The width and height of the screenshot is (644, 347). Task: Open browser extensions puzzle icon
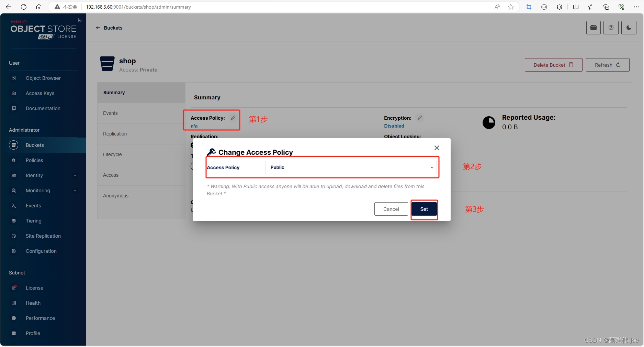[x=559, y=7]
